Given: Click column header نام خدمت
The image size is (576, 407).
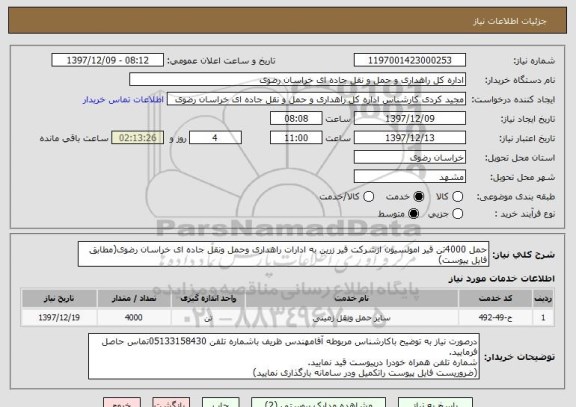Looking at the screenshot, I should (352, 299).
